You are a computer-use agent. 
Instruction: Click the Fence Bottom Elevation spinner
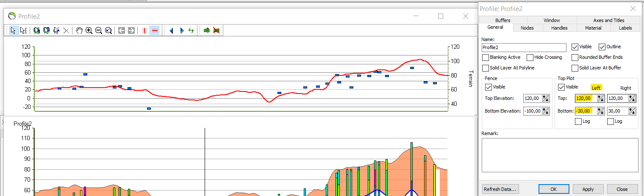547,111
